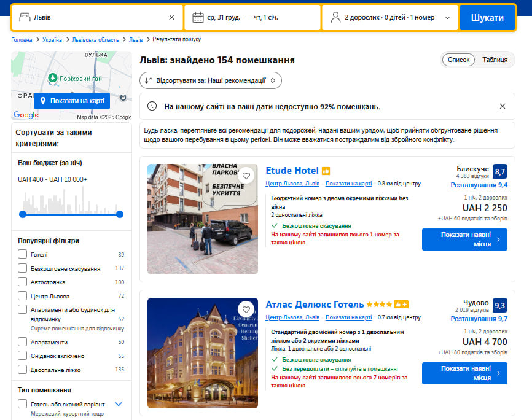Click the calendar icon in the date field

point(198,17)
